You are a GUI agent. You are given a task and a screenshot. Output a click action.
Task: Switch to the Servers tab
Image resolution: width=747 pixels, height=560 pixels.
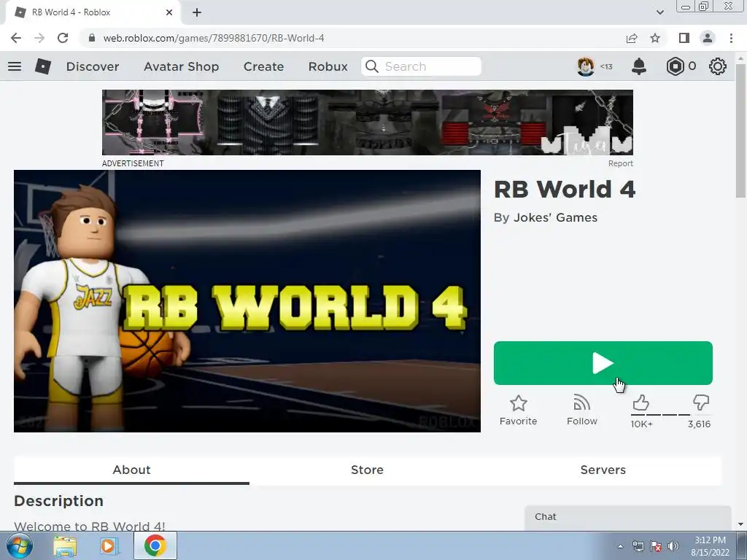click(x=603, y=470)
